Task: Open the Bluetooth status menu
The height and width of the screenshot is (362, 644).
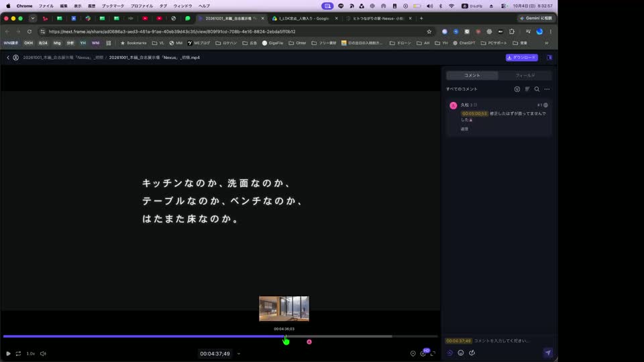Action: (441, 6)
